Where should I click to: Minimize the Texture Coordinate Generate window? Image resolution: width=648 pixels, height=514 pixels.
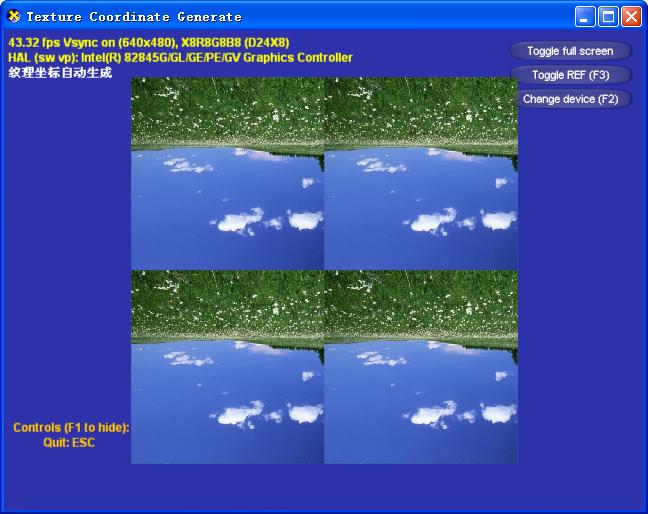[x=585, y=17]
